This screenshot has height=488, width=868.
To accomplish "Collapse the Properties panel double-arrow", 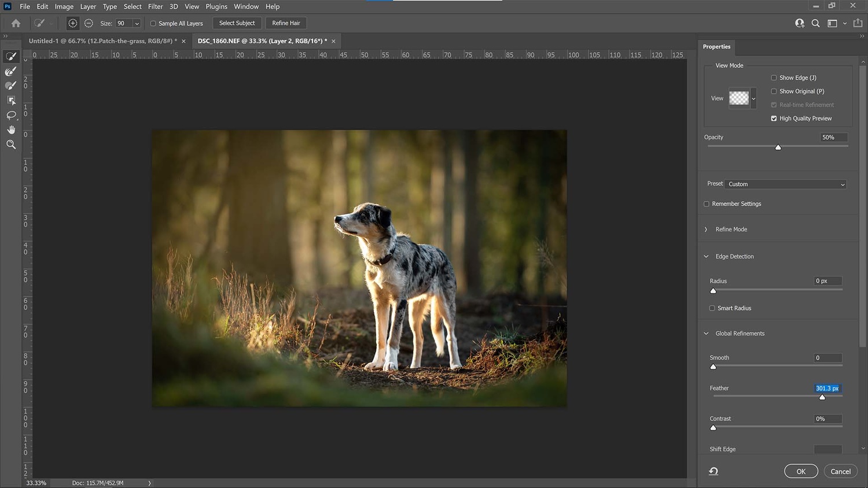I will 862,36.
